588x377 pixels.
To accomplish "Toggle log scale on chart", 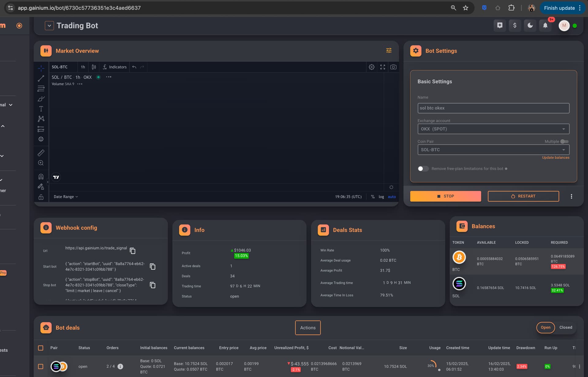I will point(381,197).
